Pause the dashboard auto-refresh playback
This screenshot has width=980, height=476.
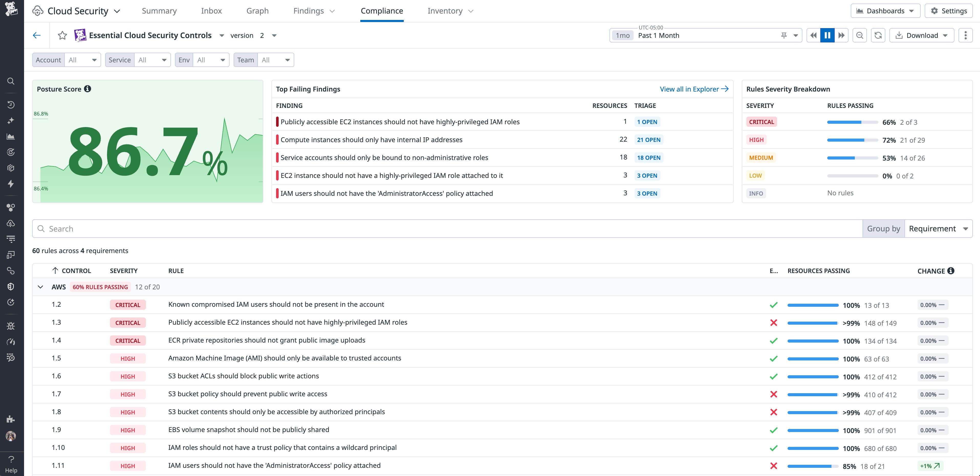(827, 35)
